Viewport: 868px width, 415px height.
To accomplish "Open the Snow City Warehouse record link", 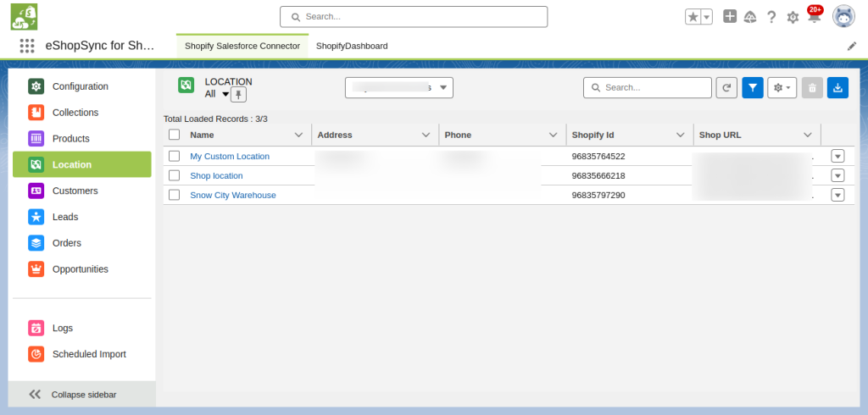I will (233, 195).
